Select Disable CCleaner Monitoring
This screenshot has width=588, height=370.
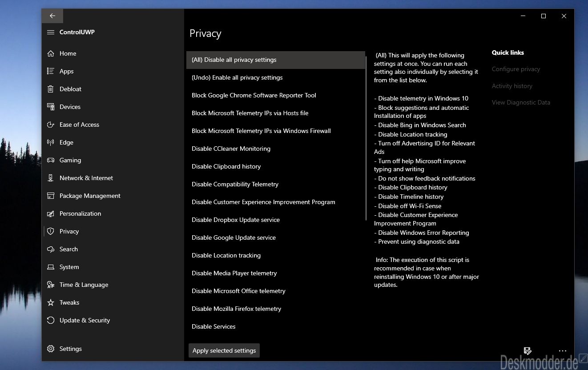point(276,149)
